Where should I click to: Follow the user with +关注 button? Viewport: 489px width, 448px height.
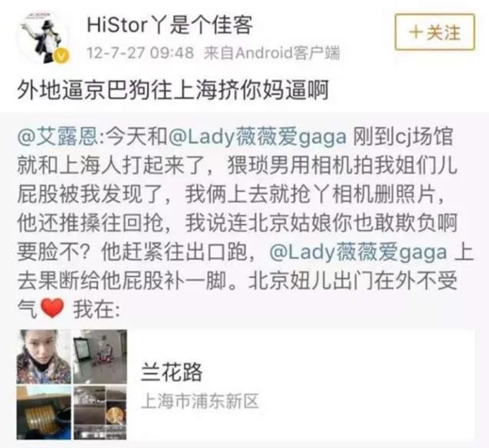coord(434,32)
